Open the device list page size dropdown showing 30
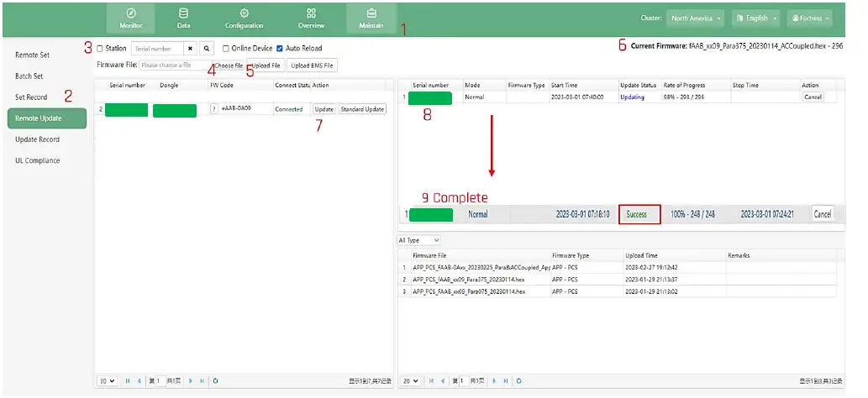 pyautogui.click(x=108, y=381)
